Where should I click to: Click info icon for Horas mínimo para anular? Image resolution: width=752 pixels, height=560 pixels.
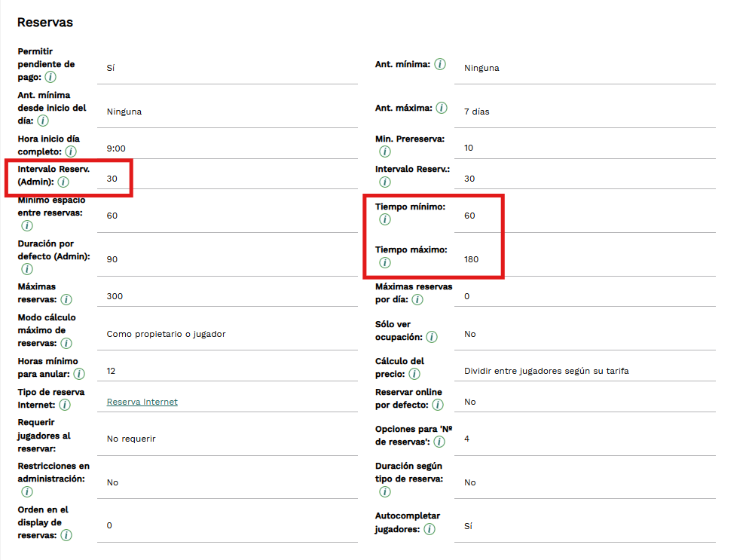[x=79, y=374]
